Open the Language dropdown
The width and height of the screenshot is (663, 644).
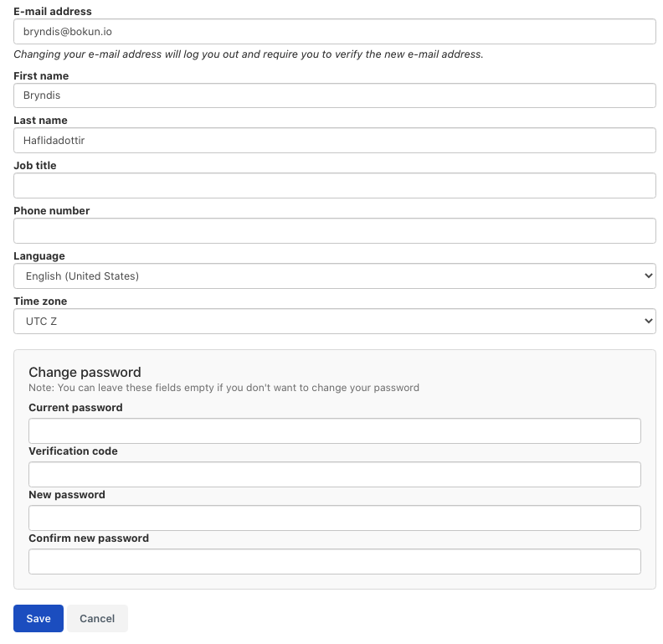coord(335,276)
